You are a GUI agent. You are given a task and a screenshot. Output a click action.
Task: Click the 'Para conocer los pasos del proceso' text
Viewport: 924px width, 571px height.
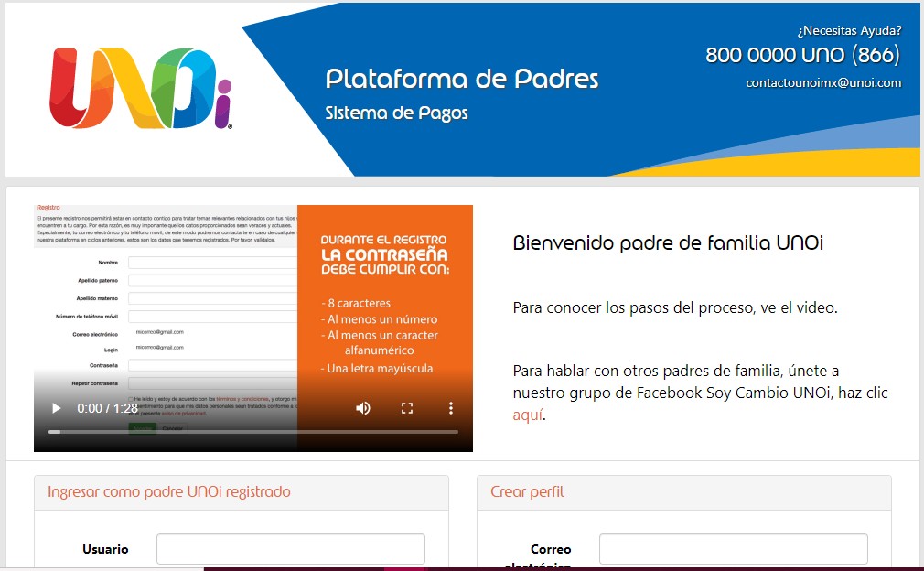click(633, 307)
